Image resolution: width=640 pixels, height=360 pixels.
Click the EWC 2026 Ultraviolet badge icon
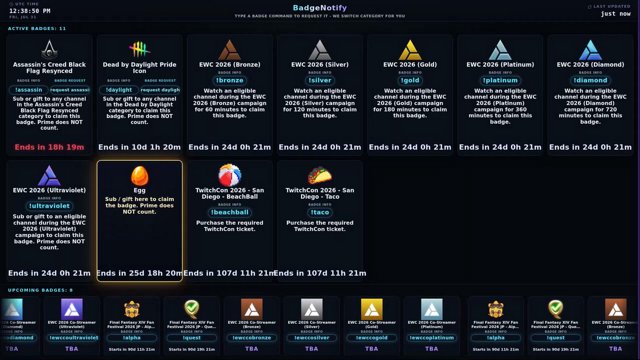tap(49, 176)
